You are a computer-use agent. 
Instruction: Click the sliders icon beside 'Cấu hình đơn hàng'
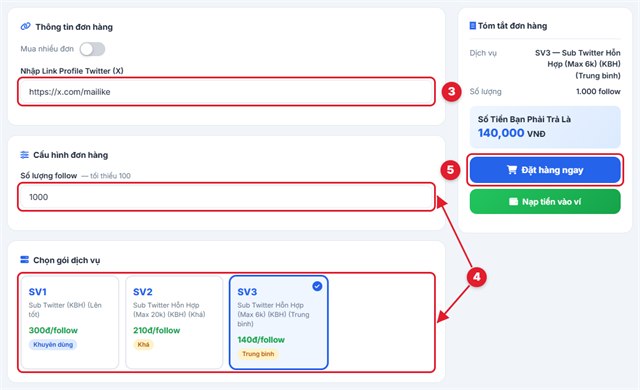[24, 155]
